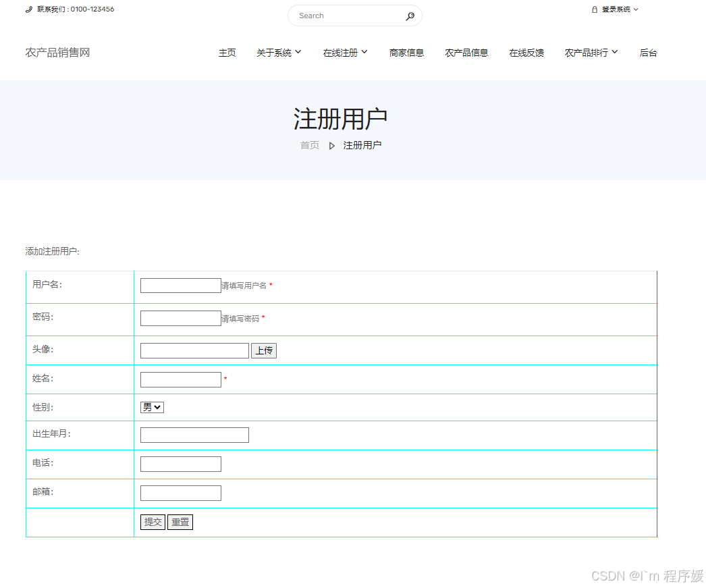Image resolution: width=706 pixels, height=588 pixels.
Task: Open the 在线反馈 page
Action: pos(526,52)
